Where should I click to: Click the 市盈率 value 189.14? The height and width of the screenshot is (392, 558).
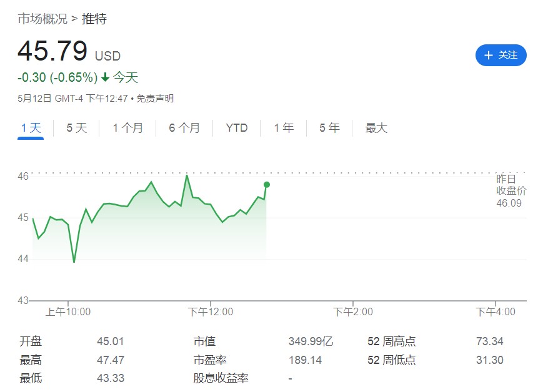point(305,360)
